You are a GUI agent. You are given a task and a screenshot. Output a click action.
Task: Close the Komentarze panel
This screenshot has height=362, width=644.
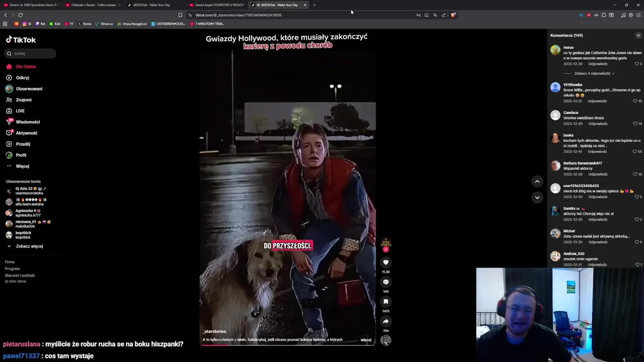638,36
